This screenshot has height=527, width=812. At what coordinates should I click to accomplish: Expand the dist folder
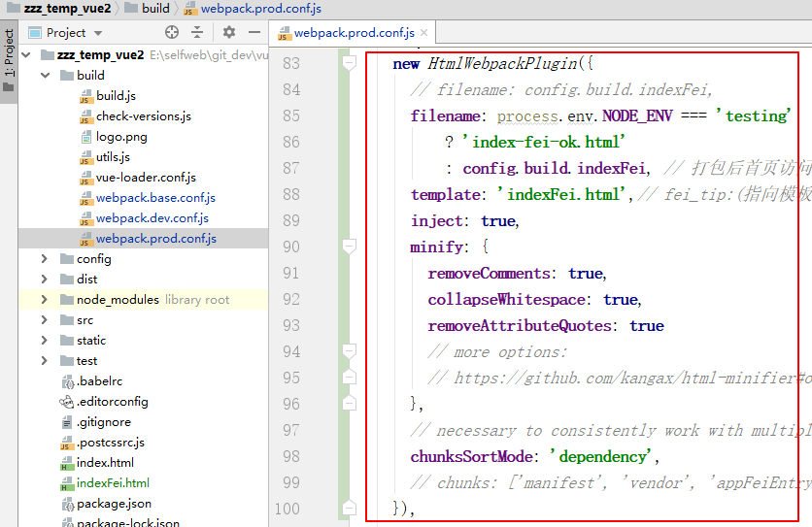tap(45, 280)
